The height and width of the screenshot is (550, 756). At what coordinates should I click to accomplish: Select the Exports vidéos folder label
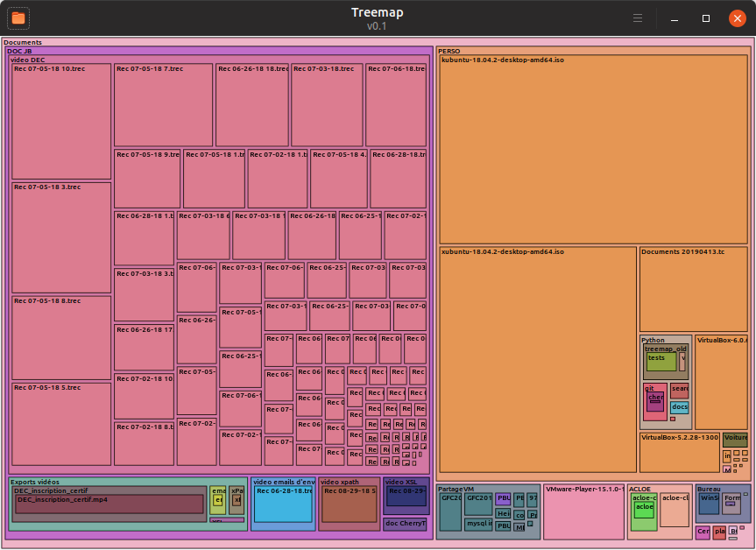click(x=35, y=482)
